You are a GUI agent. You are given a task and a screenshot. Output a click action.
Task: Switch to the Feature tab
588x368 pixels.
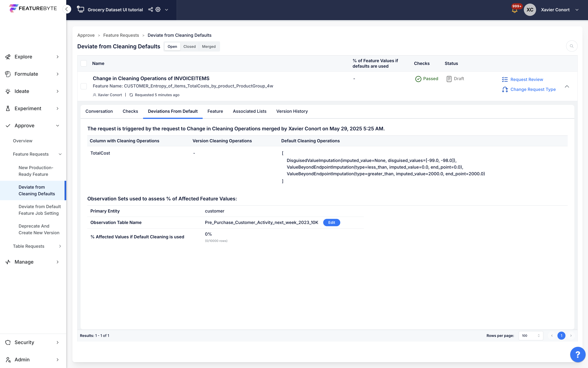point(215,111)
